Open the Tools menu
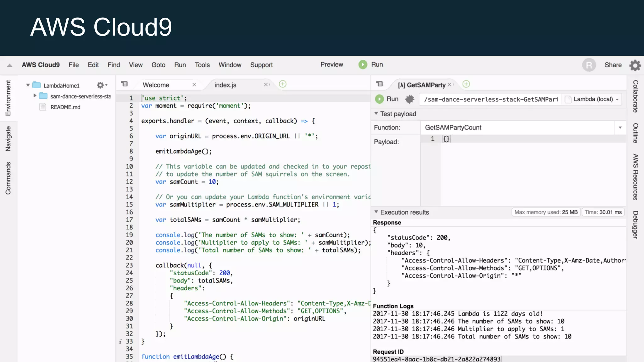The image size is (644, 362). [x=202, y=65]
